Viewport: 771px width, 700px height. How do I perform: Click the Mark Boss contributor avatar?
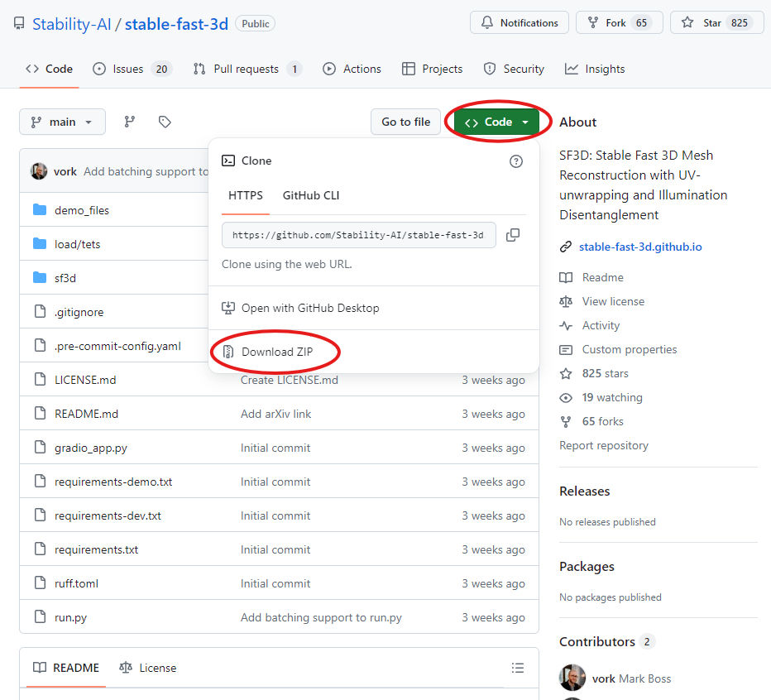pyautogui.click(x=572, y=678)
